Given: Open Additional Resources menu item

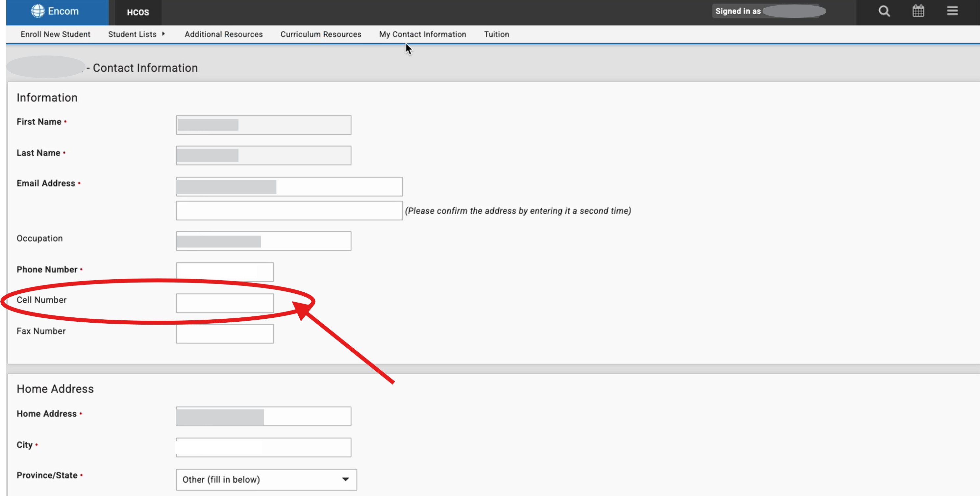Looking at the screenshot, I should pos(224,34).
